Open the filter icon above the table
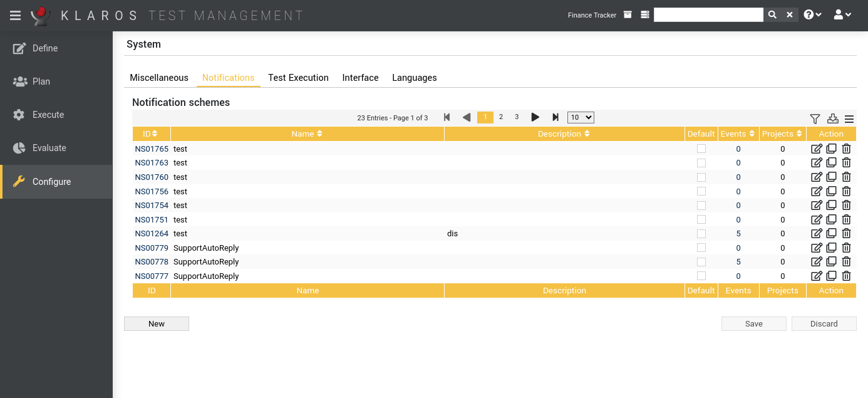Viewport: 868px width, 398px height. click(x=815, y=118)
